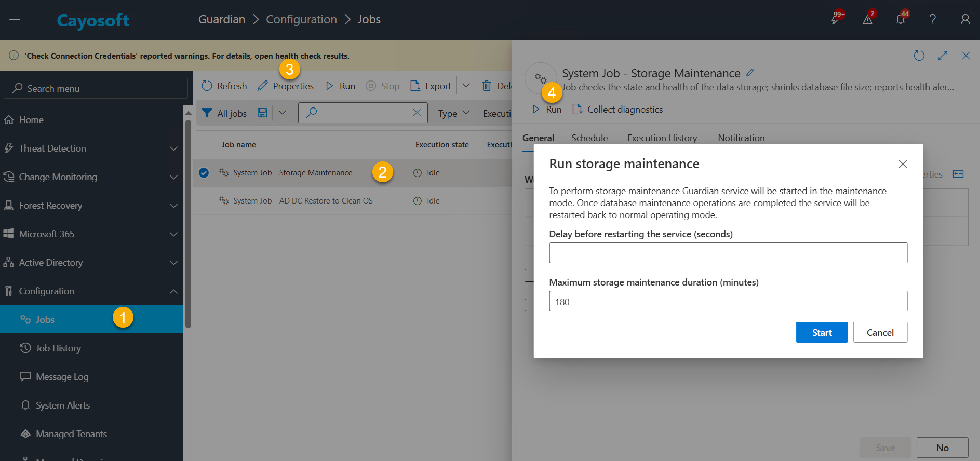The image size is (980, 461).
Task: Expand the side panel to full screen
Action: pos(943,56)
